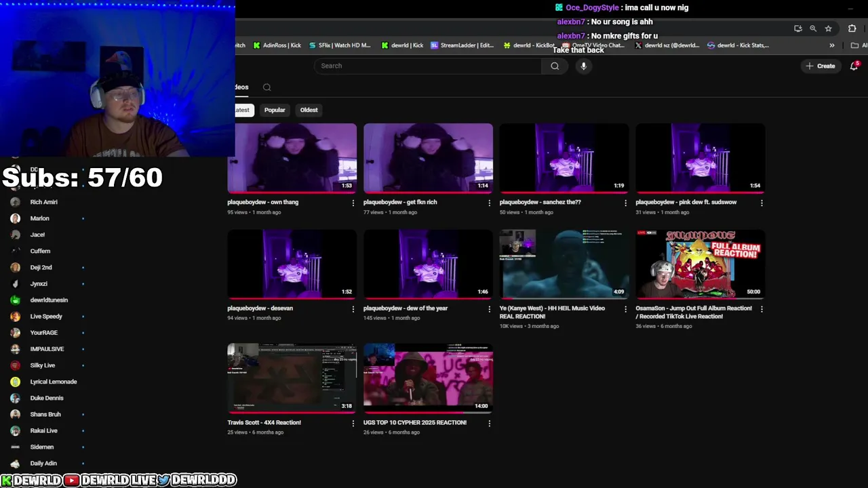Viewport: 868px width, 488px height.
Task: Click the install app icon in address bar
Action: (x=798, y=28)
